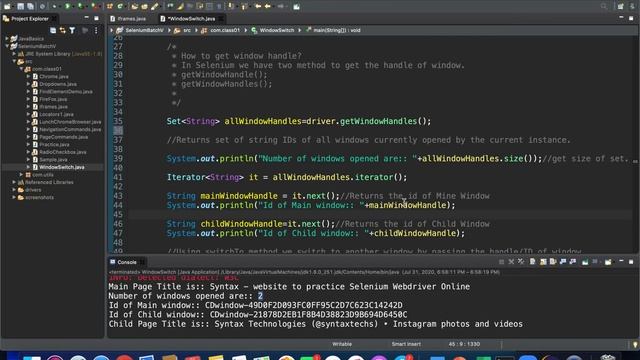Image resolution: width=640 pixels, height=360 pixels.
Task: Toggle Show Console on Standard Error change
Action: pyautogui.click(x=573, y=262)
